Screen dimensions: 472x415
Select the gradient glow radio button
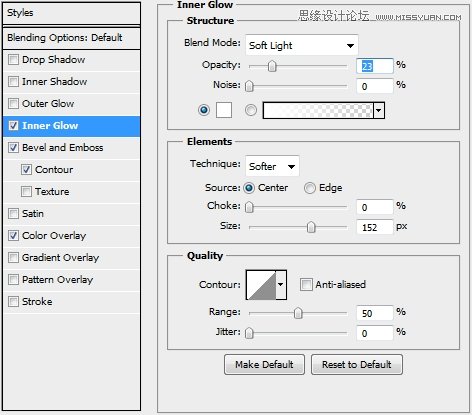click(x=251, y=110)
